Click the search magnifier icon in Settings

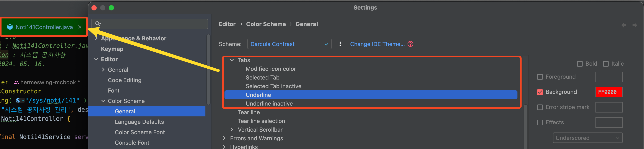(x=98, y=24)
